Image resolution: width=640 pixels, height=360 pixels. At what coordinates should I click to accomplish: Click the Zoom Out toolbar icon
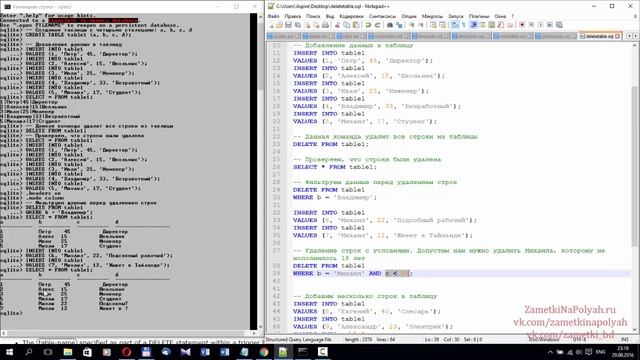click(421, 25)
